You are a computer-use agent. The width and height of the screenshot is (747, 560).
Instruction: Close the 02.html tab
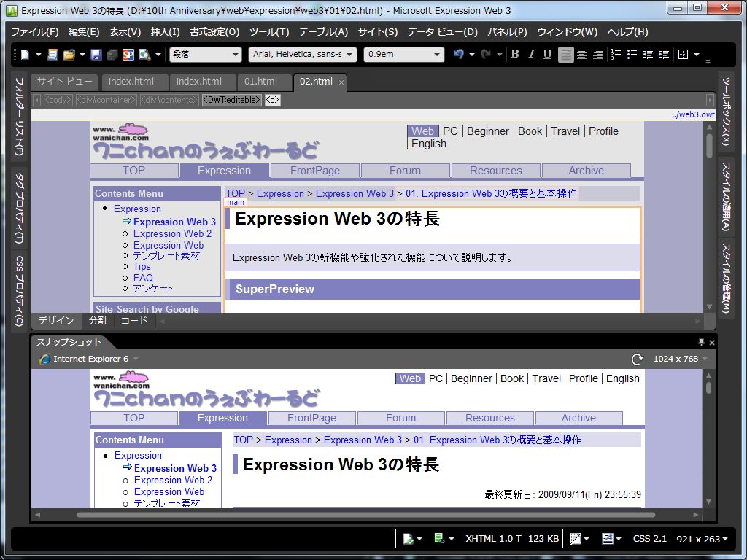(x=341, y=82)
